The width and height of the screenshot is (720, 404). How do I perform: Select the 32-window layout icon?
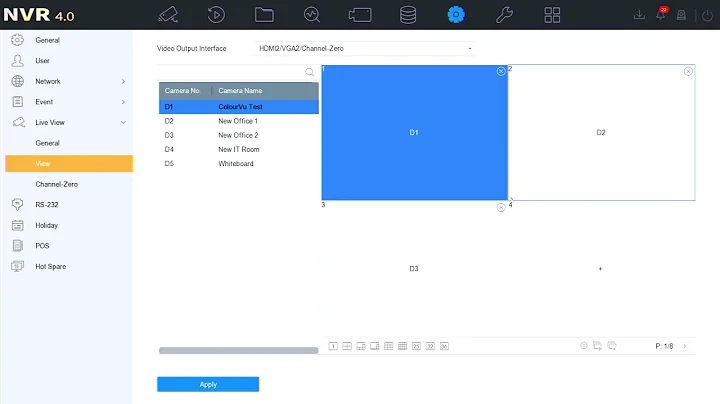click(x=430, y=346)
